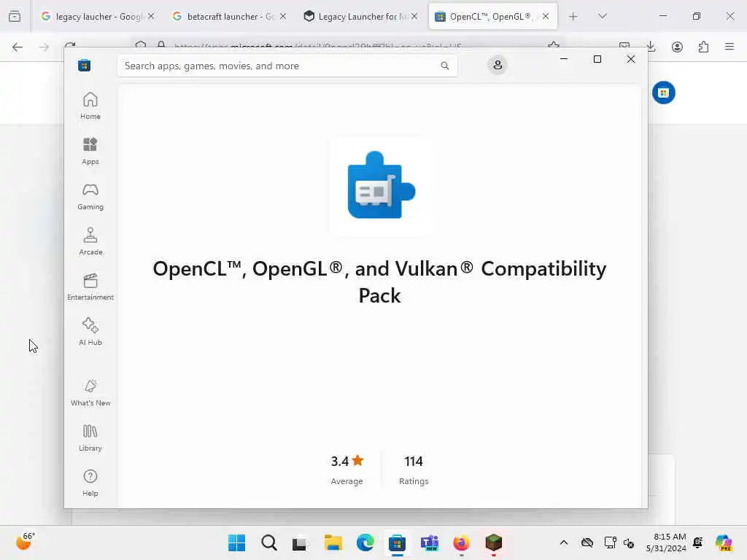Open the Gaming section in Store sidebar
The height and width of the screenshot is (560, 747).
(x=90, y=196)
